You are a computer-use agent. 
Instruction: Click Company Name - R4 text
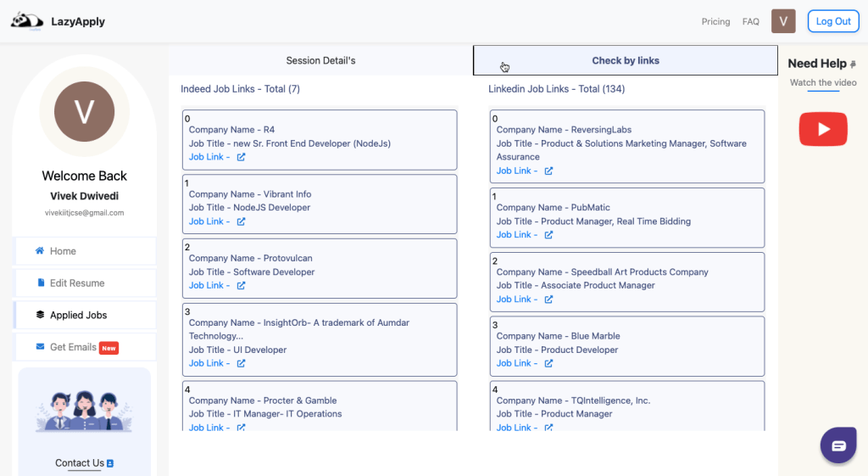click(231, 130)
